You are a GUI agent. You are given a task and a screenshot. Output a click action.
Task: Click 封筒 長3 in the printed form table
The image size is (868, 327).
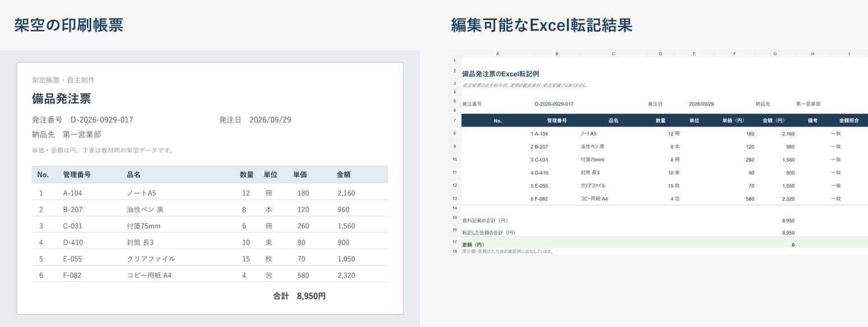click(140, 242)
